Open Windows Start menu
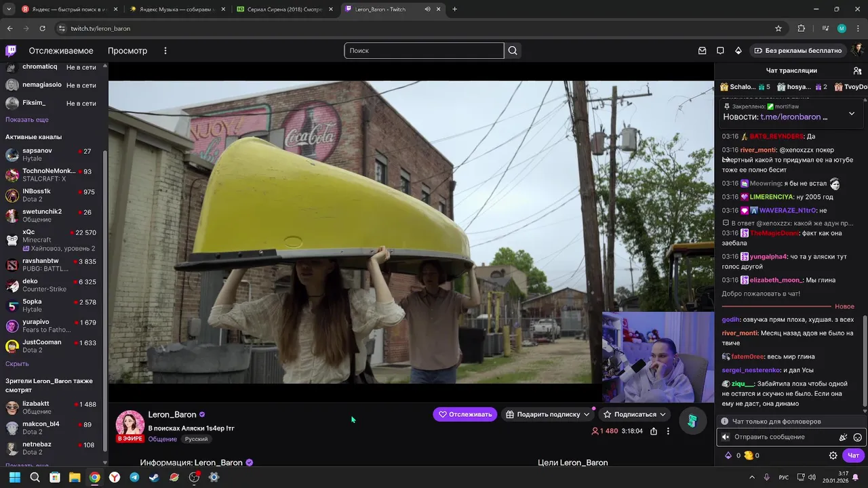868x488 pixels. click(14, 477)
